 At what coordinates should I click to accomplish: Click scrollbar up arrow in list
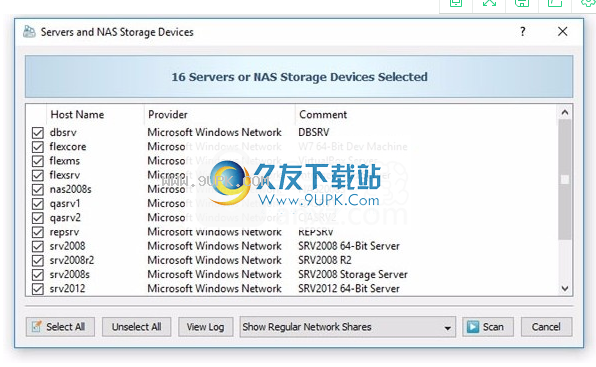[565, 112]
